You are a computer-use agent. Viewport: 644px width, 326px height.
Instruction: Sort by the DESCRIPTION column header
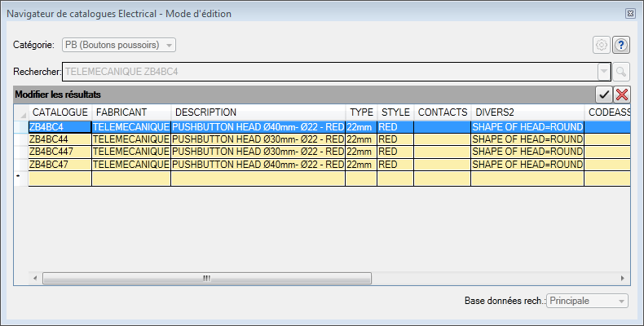(x=258, y=112)
